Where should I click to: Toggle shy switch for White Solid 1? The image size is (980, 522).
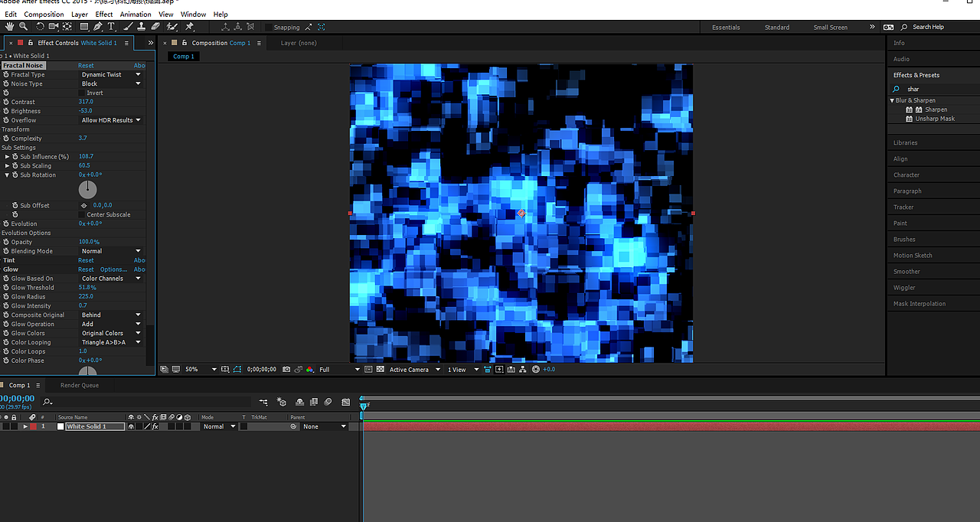point(131,426)
